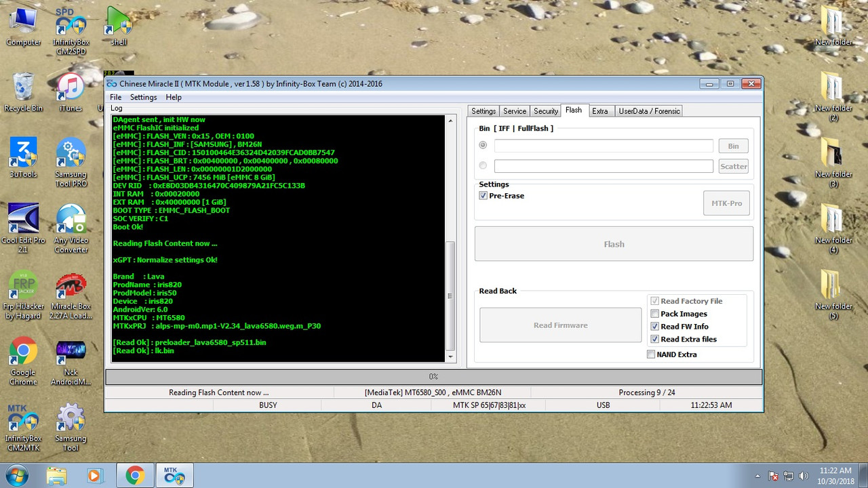Open the New folder (2) icon
868x488 pixels.
point(833,97)
